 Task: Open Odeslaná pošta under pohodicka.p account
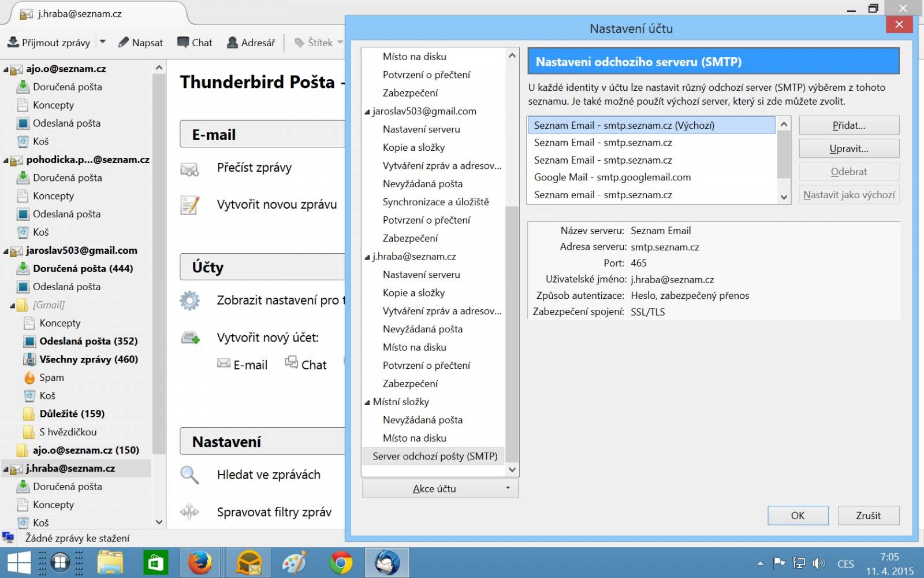click(x=66, y=214)
